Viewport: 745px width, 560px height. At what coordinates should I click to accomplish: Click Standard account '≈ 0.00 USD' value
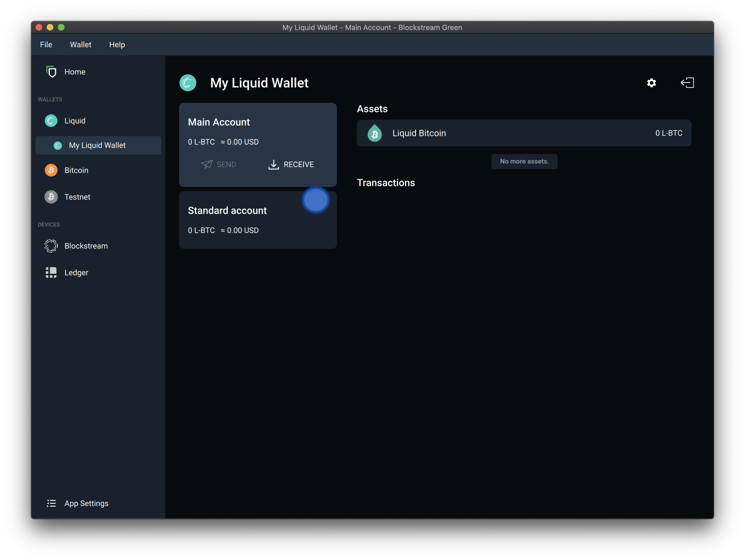click(x=240, y=231)
